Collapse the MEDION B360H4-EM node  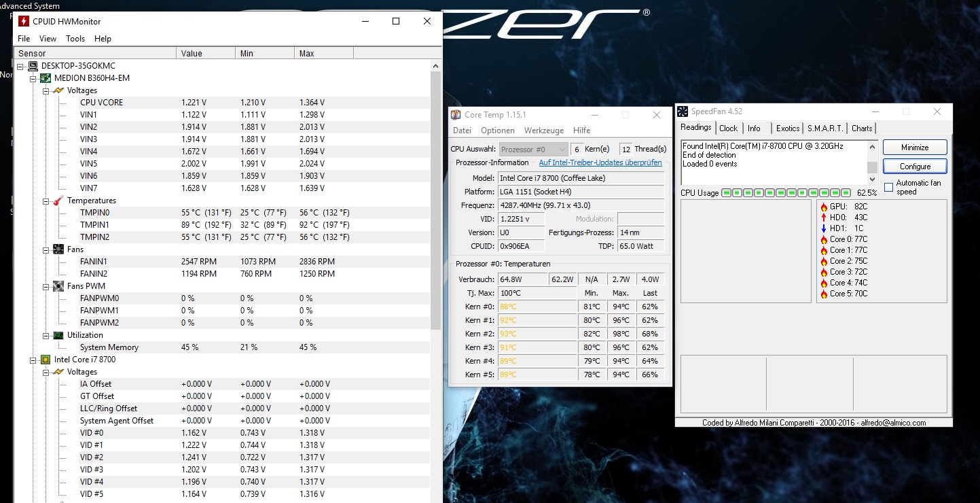point(34,78)
